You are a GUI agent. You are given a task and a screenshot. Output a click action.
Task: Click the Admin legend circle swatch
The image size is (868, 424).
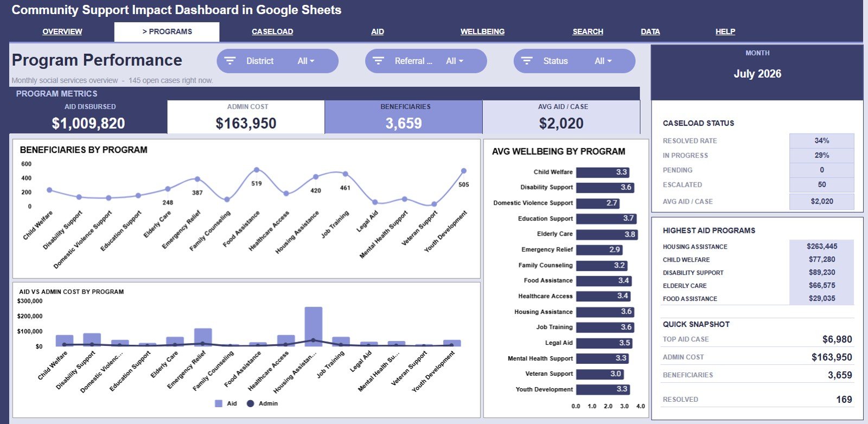coord(251,403)
